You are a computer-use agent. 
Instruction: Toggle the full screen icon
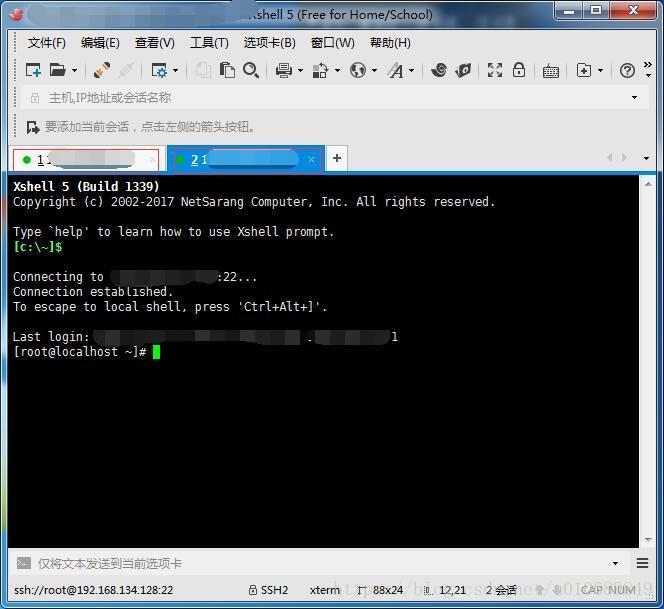click(x=495, y=70)
